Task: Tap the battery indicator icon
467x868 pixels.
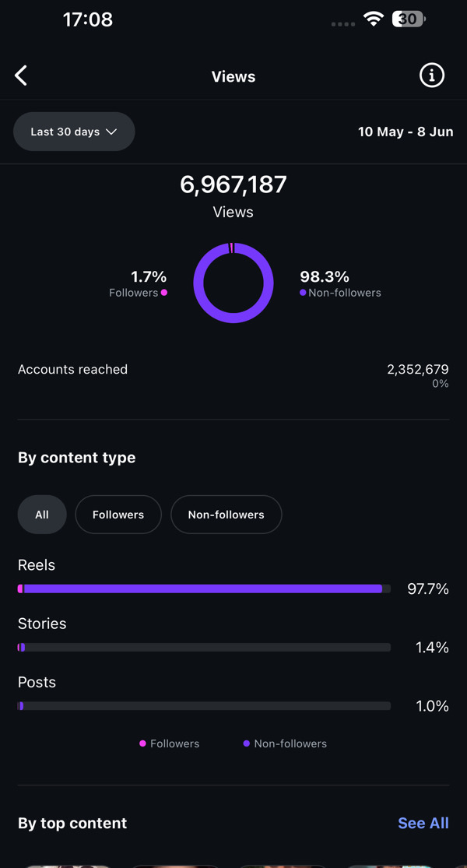Action: [409, 19]
